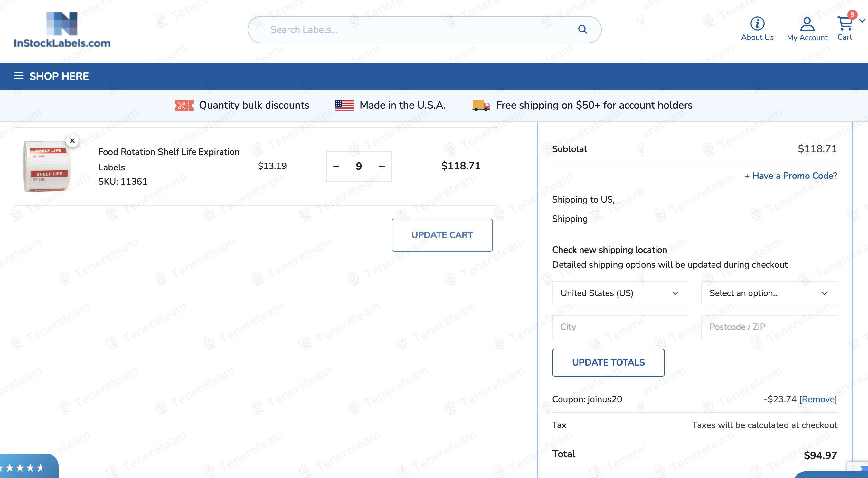868x478 pixels.
Task: Click the U.S.A. flag icon
Action: 345,106
